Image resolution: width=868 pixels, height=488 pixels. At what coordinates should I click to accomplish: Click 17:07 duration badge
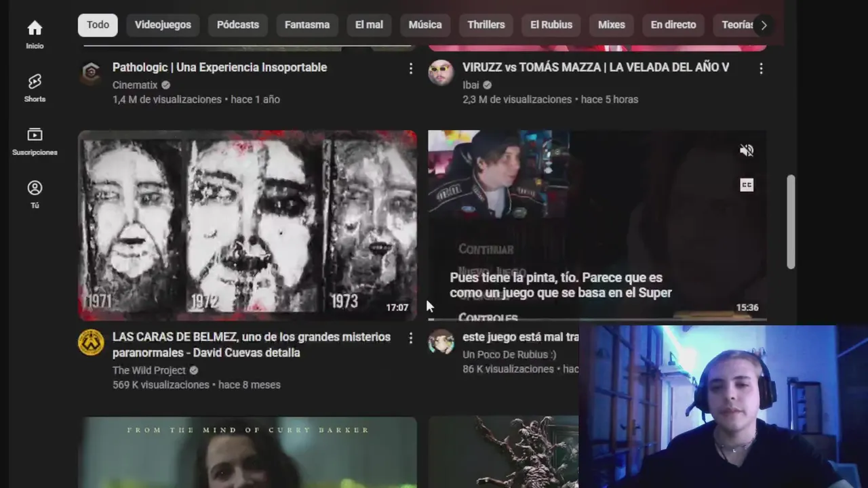(x=397, y=308)
